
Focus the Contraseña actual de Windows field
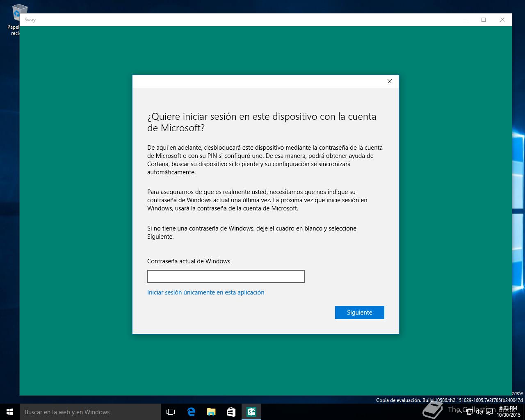point(226,276)
